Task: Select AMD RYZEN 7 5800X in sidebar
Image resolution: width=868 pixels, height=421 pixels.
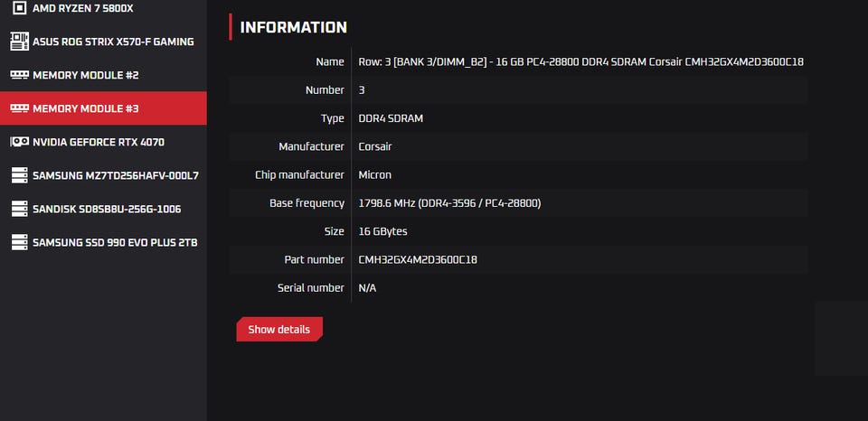Action: click(103, 8)
